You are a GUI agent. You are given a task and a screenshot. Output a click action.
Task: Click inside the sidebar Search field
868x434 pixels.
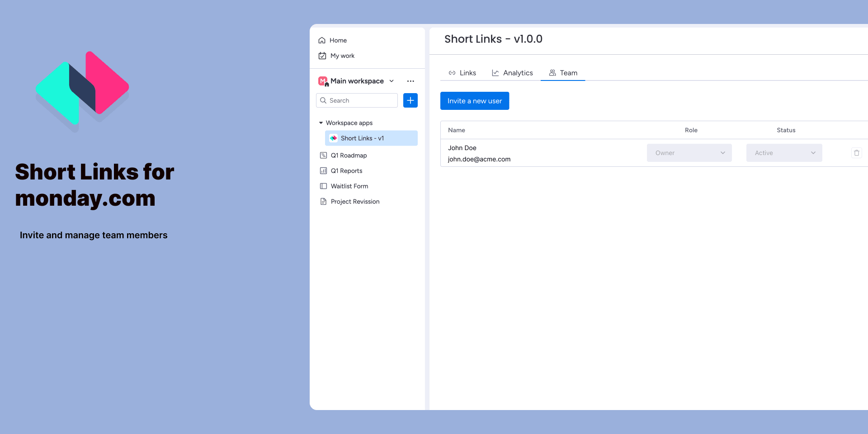click(x=357, y=100)
